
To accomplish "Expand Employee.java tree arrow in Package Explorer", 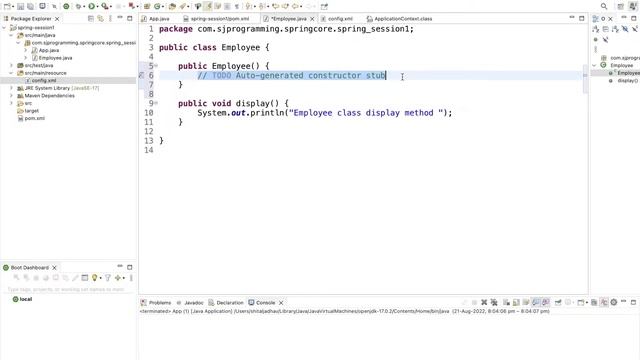I will coord(26,58).
